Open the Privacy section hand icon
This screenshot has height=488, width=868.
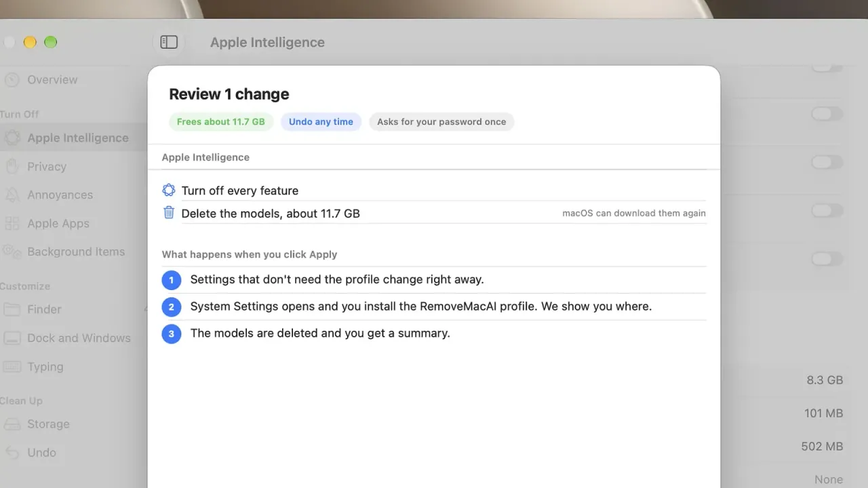click(x=12, y=166)
